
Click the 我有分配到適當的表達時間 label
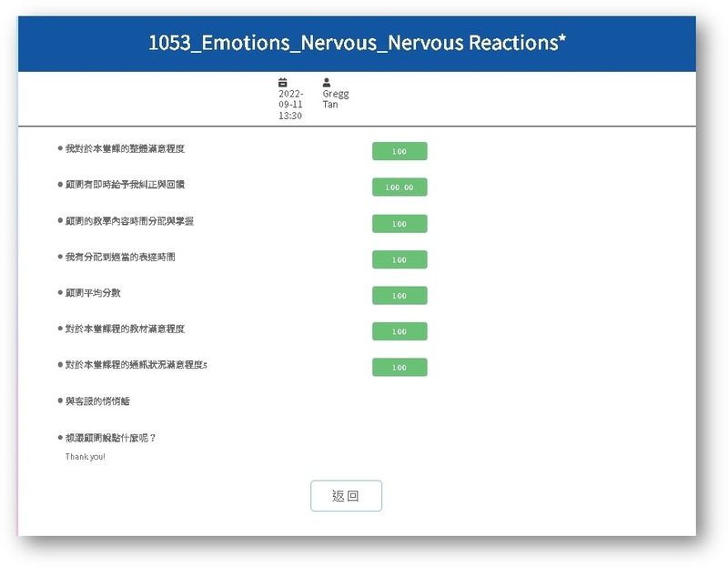120,258
